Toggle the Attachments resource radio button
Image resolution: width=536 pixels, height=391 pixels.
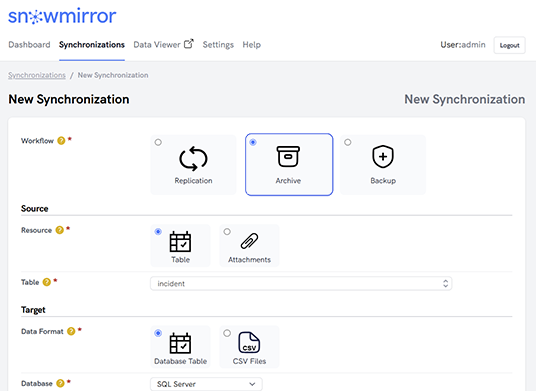(x=227, y=232)
